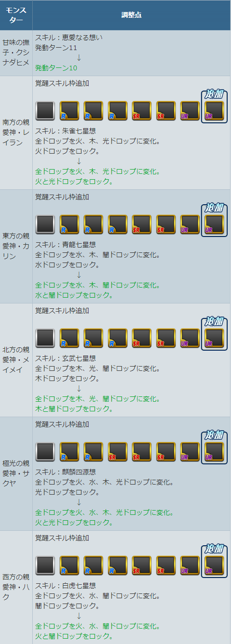Click the gray empty slot in メイメイ row
The image size is (231, 644).
click(x=45, y=338)
